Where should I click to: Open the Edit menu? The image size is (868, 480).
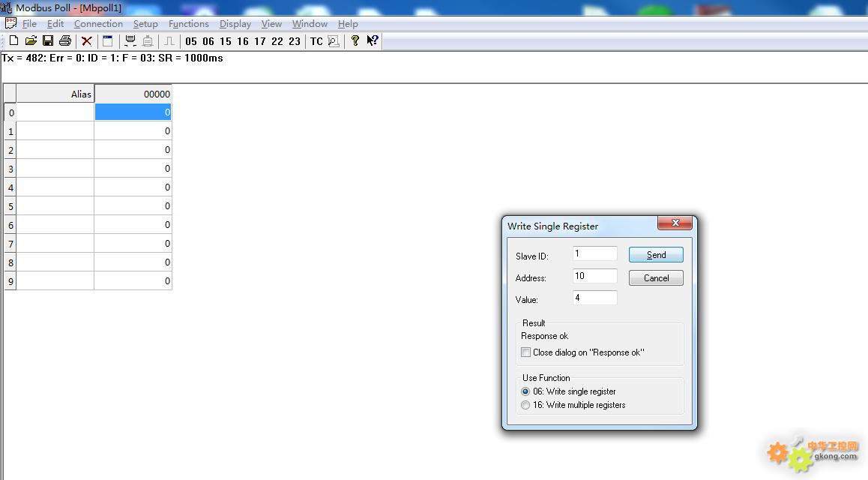(x=55, y=24)
